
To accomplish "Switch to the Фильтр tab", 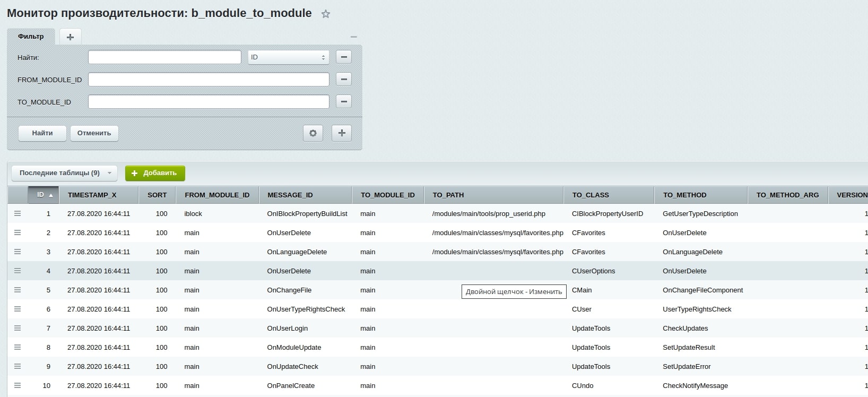I will coord(31,36).
